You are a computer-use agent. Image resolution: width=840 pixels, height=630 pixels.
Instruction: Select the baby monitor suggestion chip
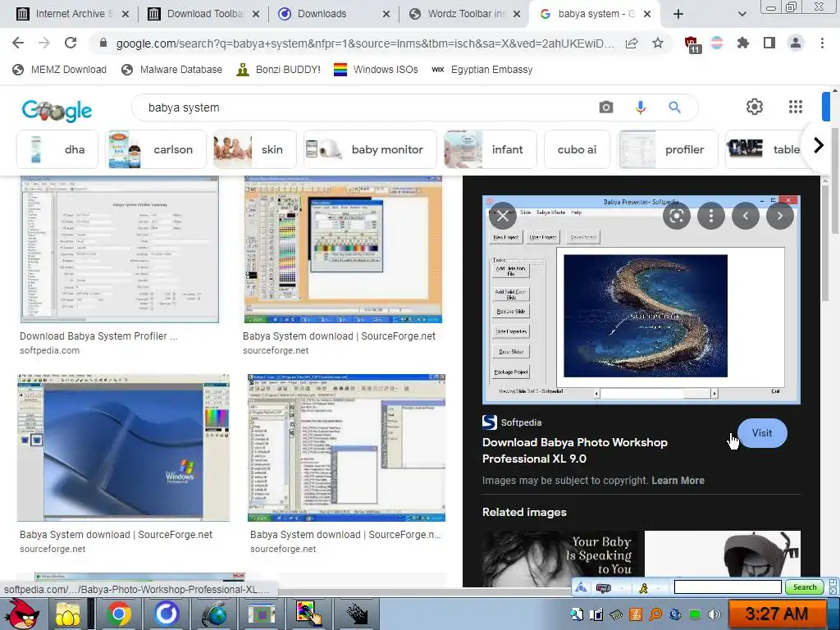pyautogui.click(x=370, y=149)
